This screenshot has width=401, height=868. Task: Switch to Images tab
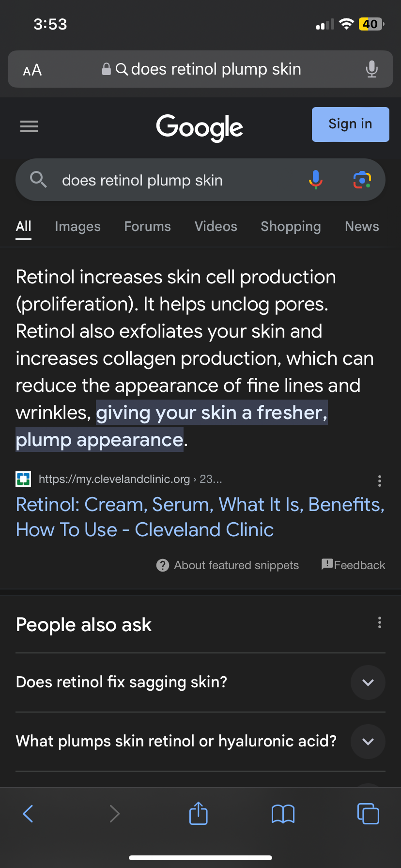(77, 227)
